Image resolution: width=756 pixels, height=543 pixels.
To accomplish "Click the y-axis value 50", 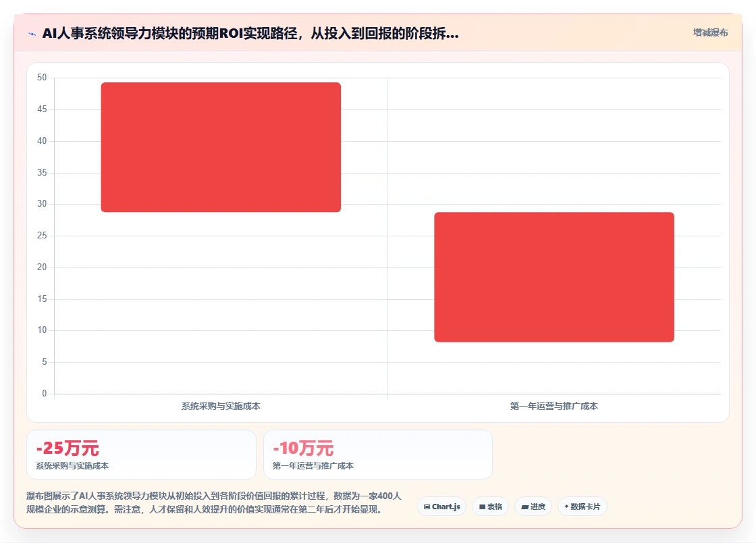I will click(42, 78).
